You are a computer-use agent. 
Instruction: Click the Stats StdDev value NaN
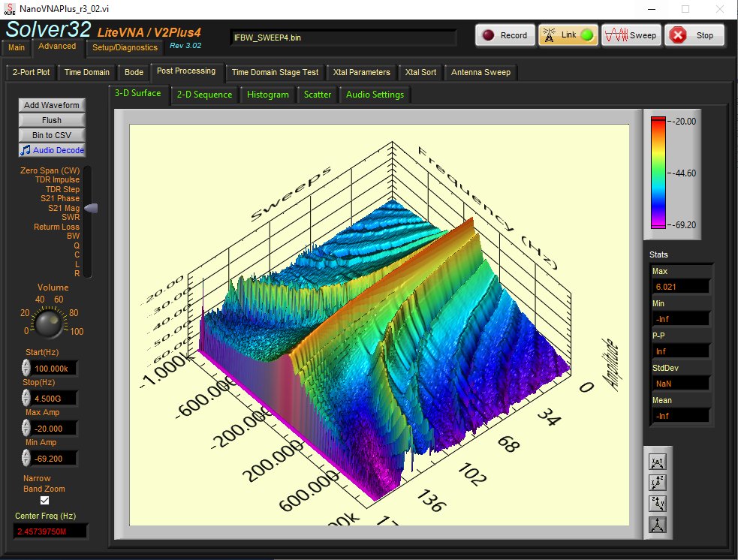tap(680, 384)
